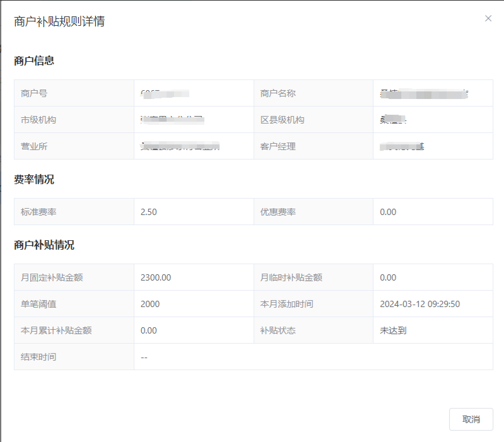Click the 客户经理 label cell

[x=278, y=146]
